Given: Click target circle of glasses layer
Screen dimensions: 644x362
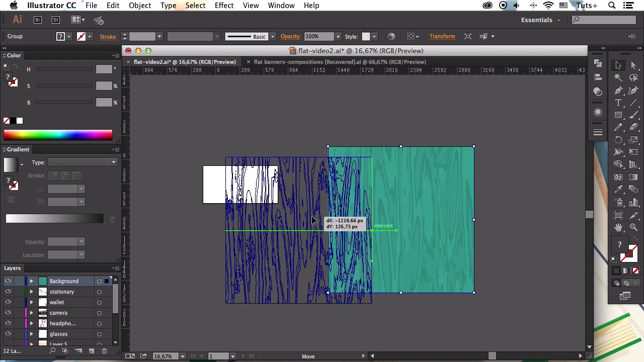Looking at the screenshot, I should coord(99,334).
